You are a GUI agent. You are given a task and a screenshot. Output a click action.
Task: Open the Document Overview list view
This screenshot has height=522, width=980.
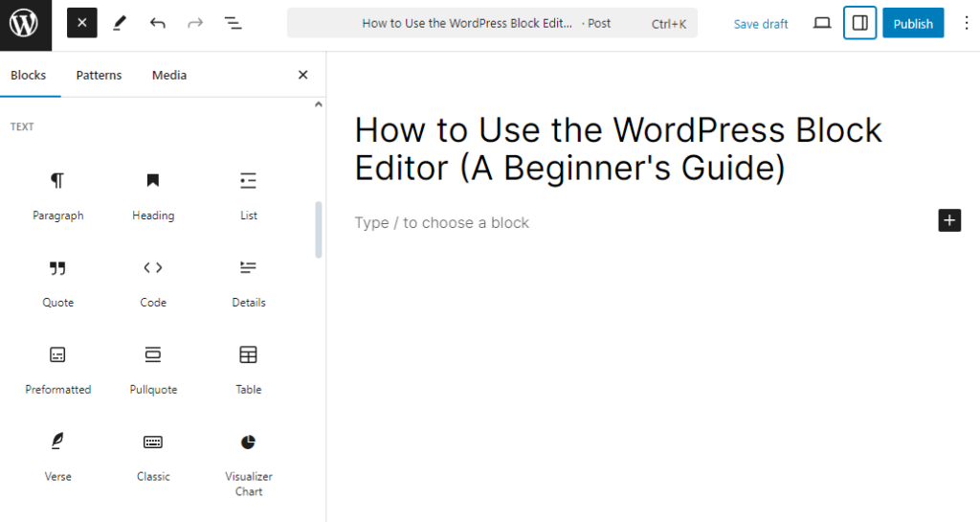pos(234,23)
